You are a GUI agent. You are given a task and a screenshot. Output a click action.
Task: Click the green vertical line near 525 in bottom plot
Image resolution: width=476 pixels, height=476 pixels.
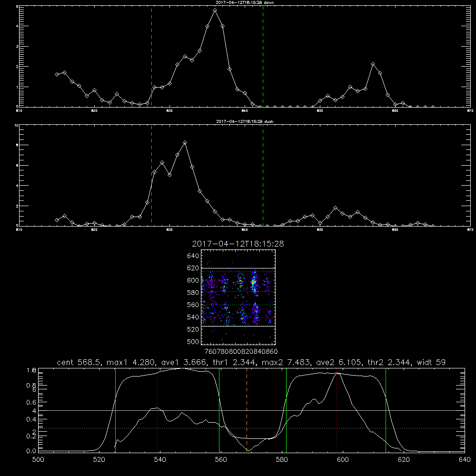(x=115, y=410)
